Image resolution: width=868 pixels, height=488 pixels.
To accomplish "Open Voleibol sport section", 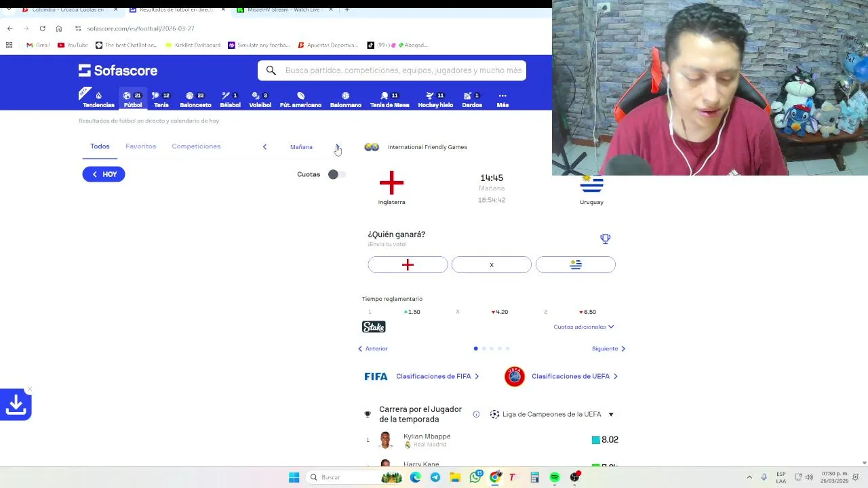I will (260, 100).
